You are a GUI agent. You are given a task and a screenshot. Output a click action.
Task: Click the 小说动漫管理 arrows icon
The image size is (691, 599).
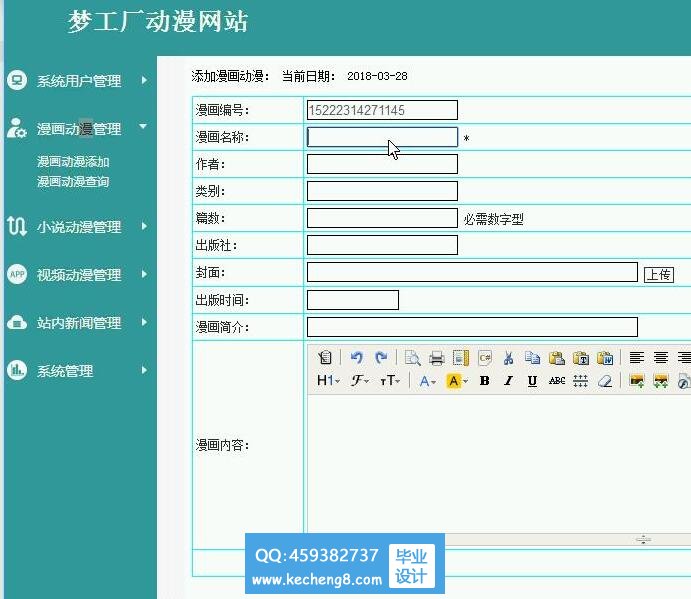[x=17, y=226]
